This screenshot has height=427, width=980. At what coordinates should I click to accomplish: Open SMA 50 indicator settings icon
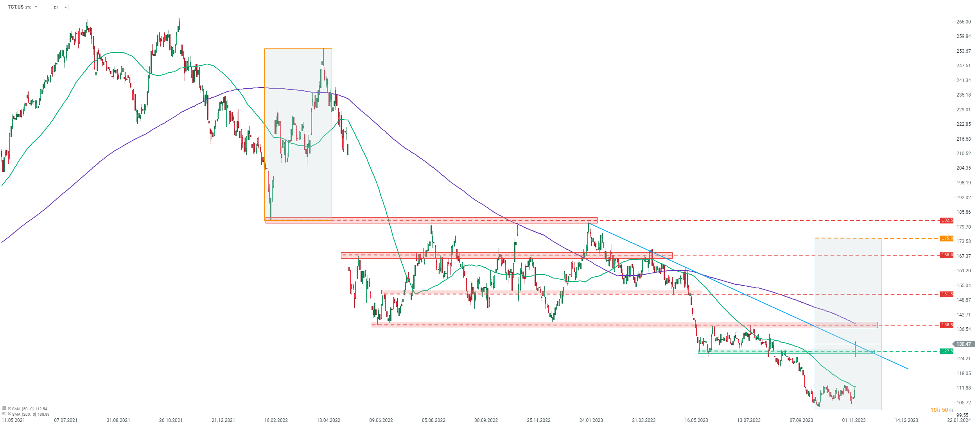(4, 408)
